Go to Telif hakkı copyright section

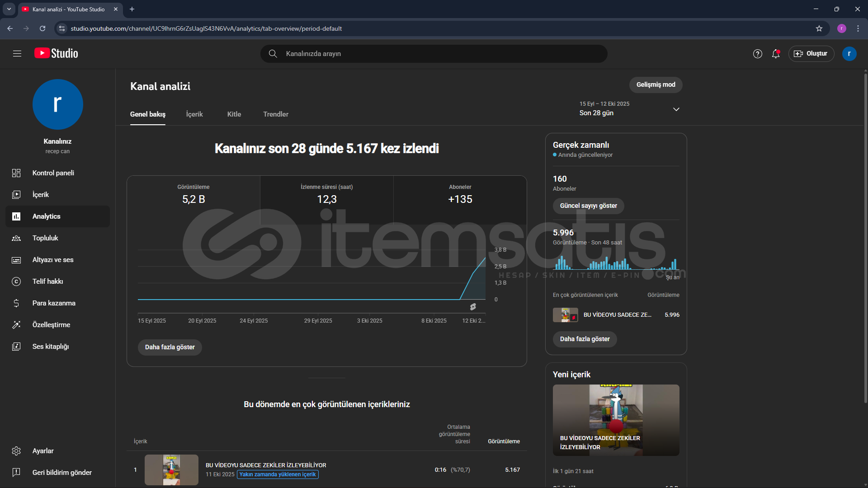click(x=47, y=282)
